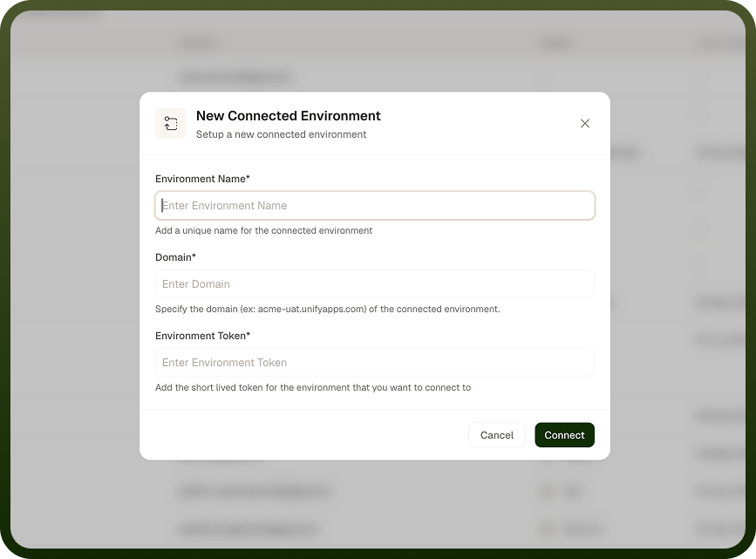Viewport: 756px width, 559px height.
Task: Click the 'short lived token' helper text
Action: [313, 388]
